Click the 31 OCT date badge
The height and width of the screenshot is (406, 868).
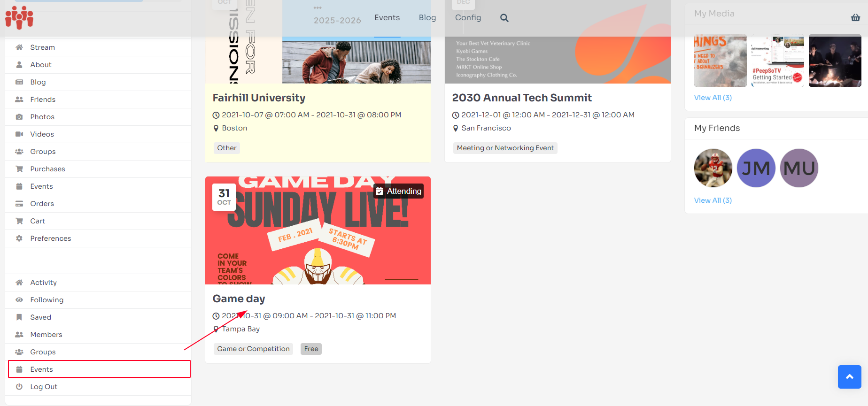(224, 197)
